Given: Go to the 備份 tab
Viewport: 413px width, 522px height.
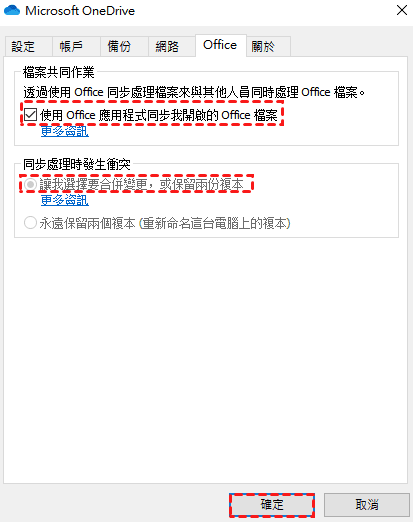Looking at the screenshot, I should point(119,46).
